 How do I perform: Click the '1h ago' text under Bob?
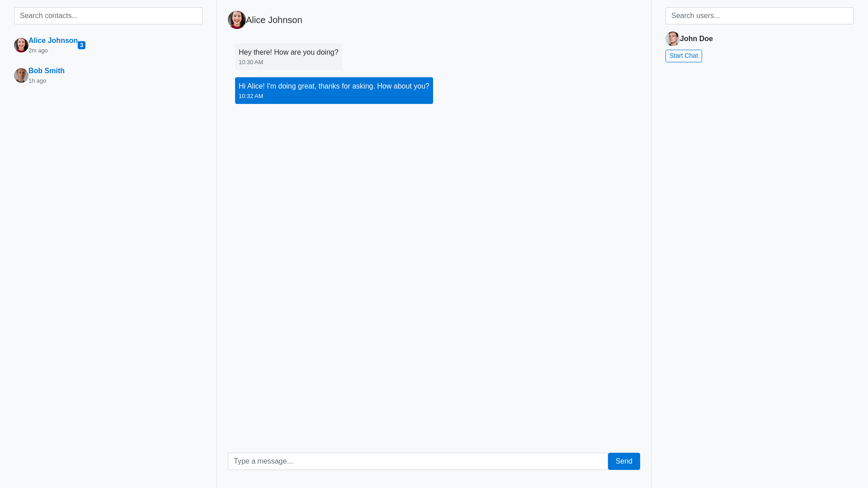tap(37, 81)
